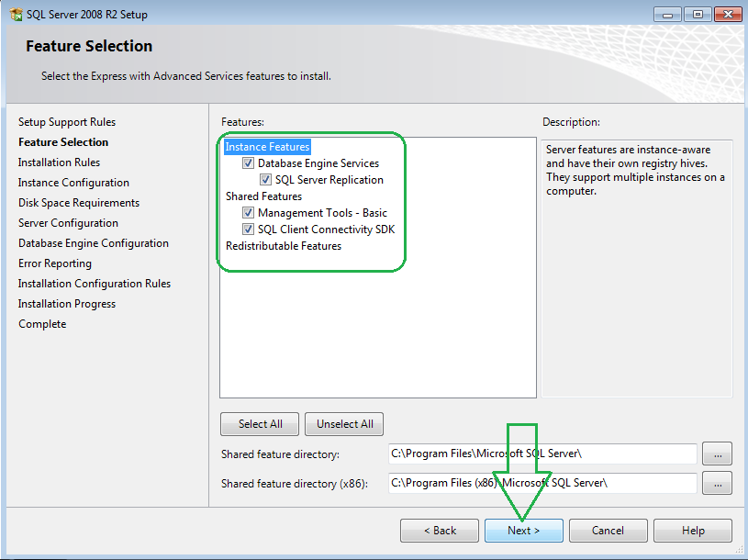The image size is (748, 560).
Task: Click the SQL Server Replication label
Action: pyautogui.click(x=329, y=180)
